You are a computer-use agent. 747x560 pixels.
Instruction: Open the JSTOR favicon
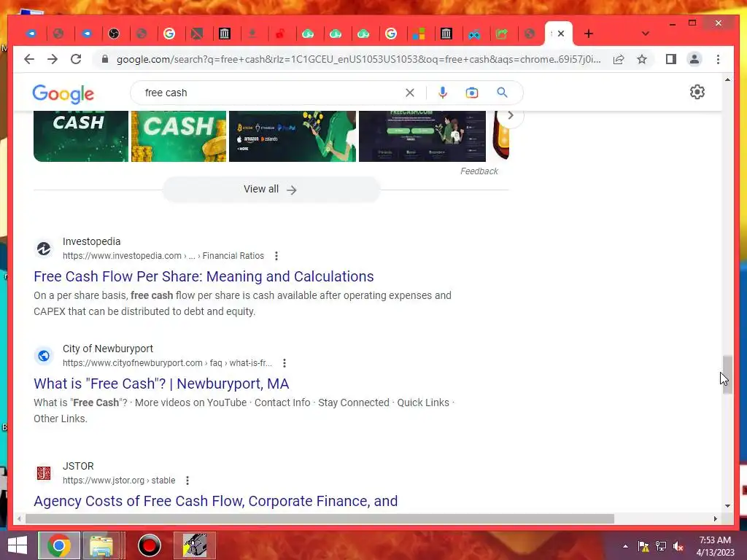click(x=44, y=473)
